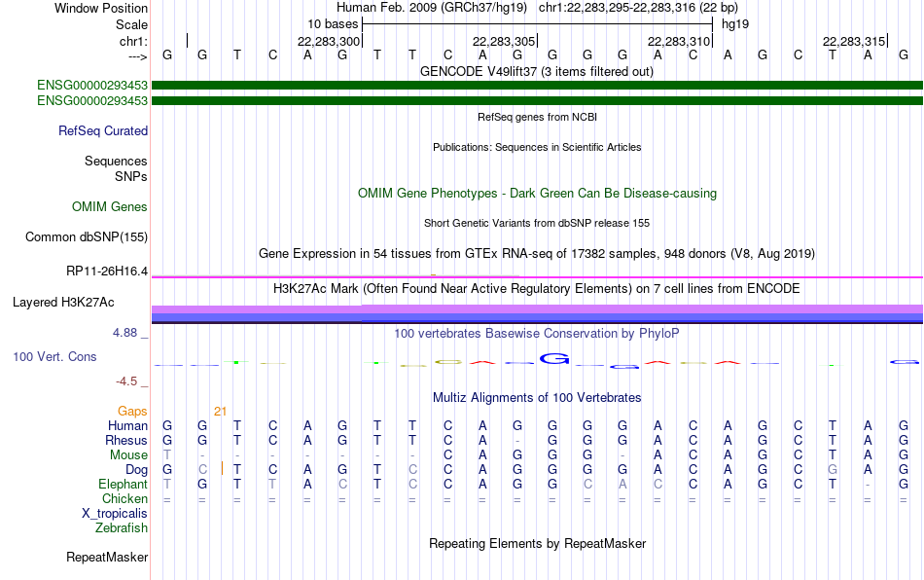Click the orange 21 gap count
Screen dimensions: 924x580
[x=221, y=412]
